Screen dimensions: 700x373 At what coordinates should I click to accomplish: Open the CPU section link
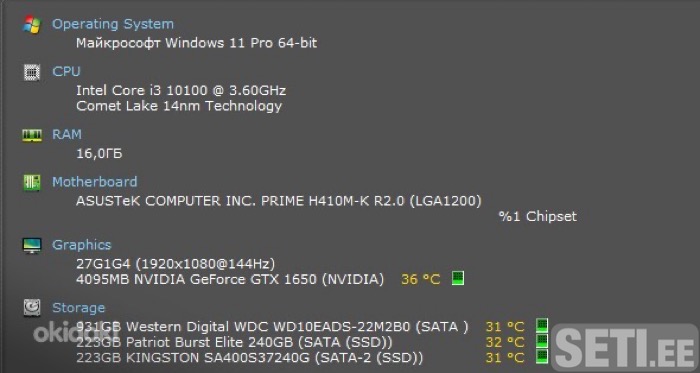[67, 71]
